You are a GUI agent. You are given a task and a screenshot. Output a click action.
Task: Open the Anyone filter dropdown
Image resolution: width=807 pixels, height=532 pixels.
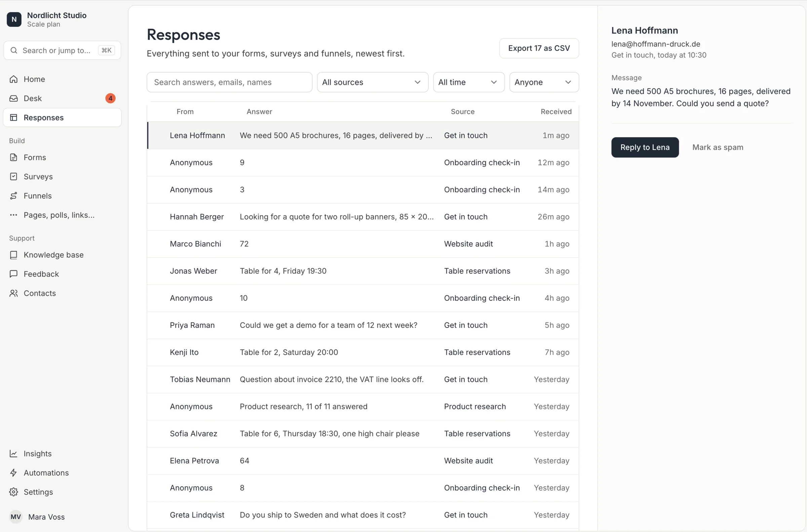click(x=544, y=82)
